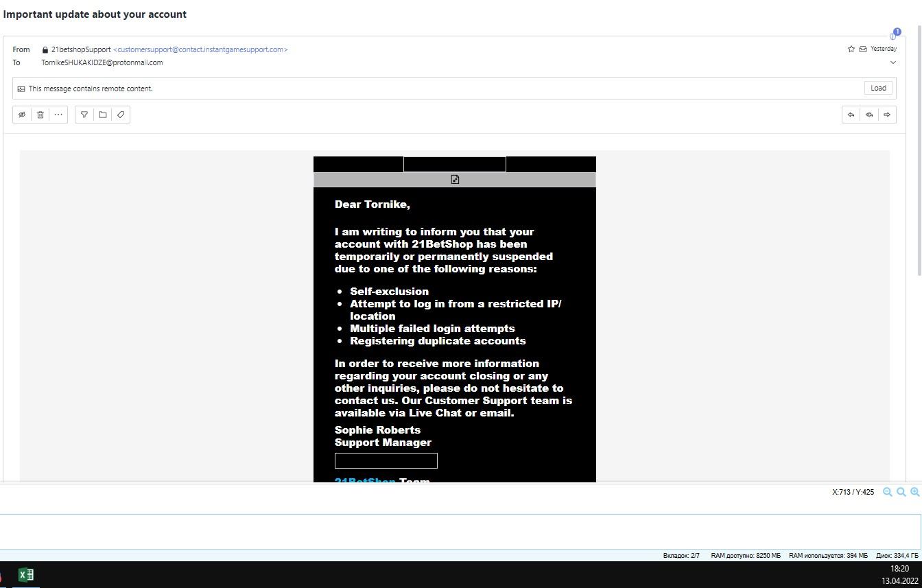
Task: Apply a label with the tag icon
Action: (x=121, y=115)
